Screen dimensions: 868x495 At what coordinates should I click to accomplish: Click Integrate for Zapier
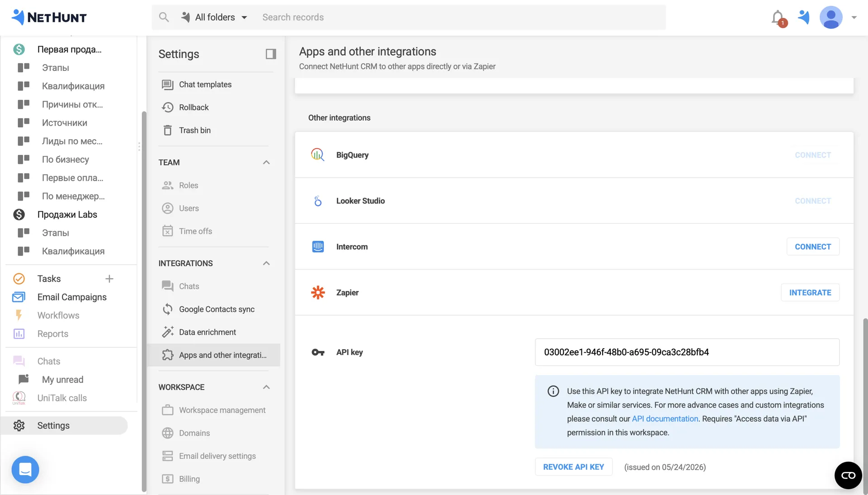pyautogui.click(x=810, y=293)
